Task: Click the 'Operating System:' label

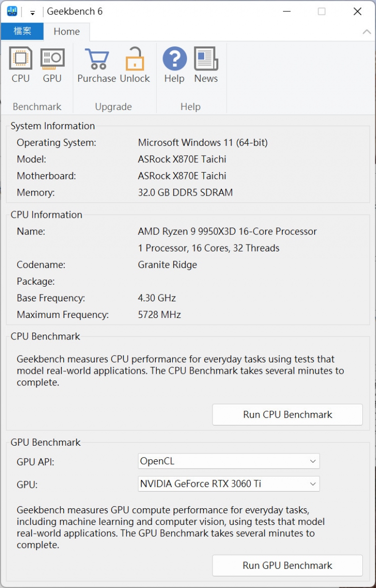Action: tap(56, 142)
